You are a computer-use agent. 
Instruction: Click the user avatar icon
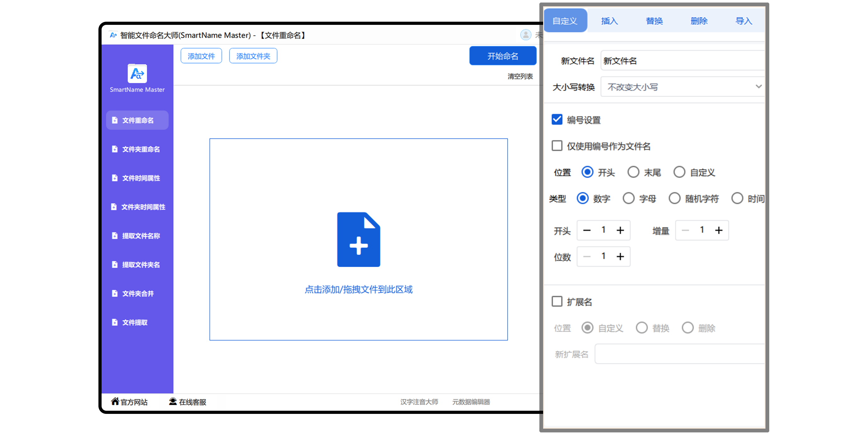[x=525, y=35]
